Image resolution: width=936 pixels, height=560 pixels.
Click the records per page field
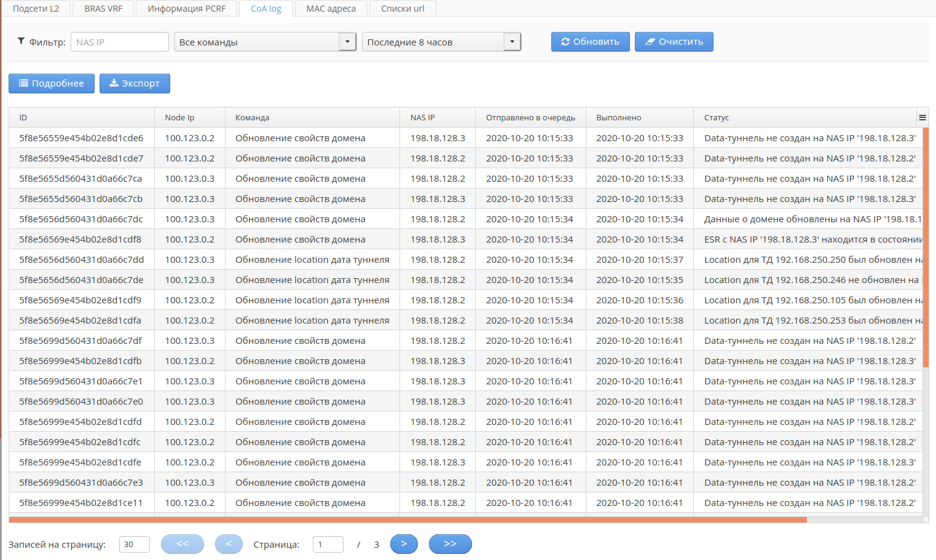(x=134, y=544)
